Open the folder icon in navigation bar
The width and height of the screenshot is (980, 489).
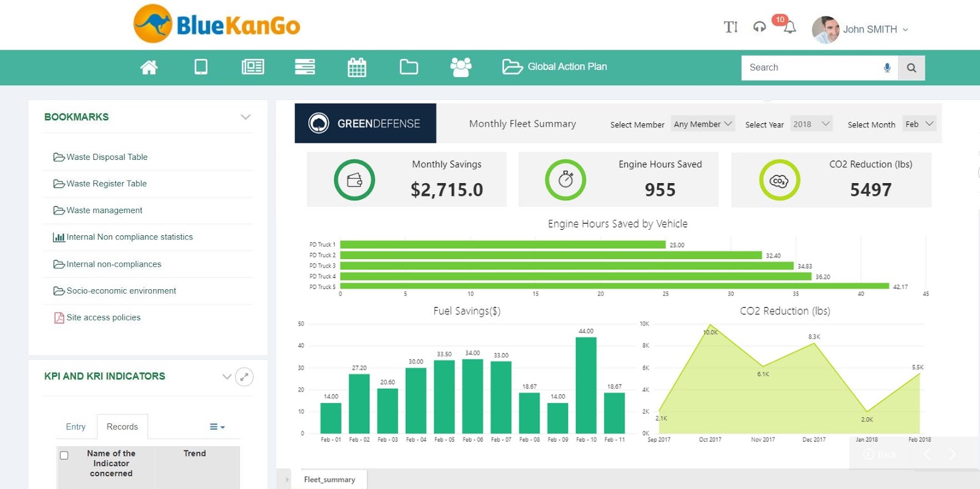point(409,67)
